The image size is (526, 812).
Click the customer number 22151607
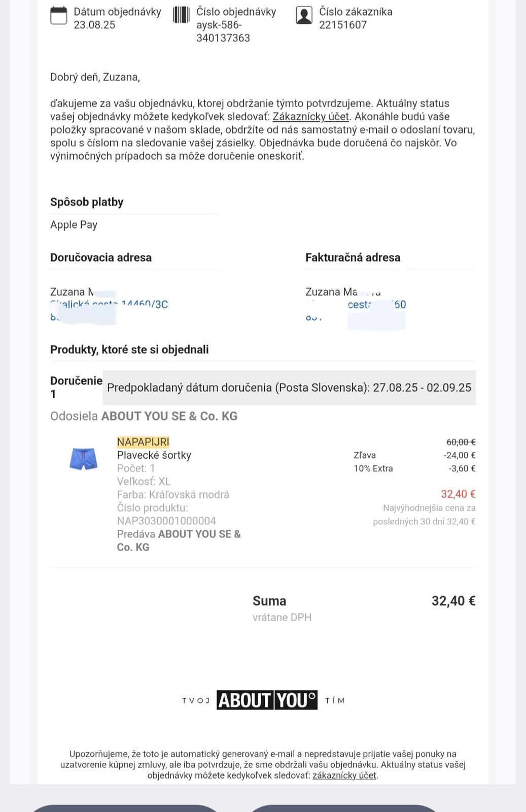(343, 25)
